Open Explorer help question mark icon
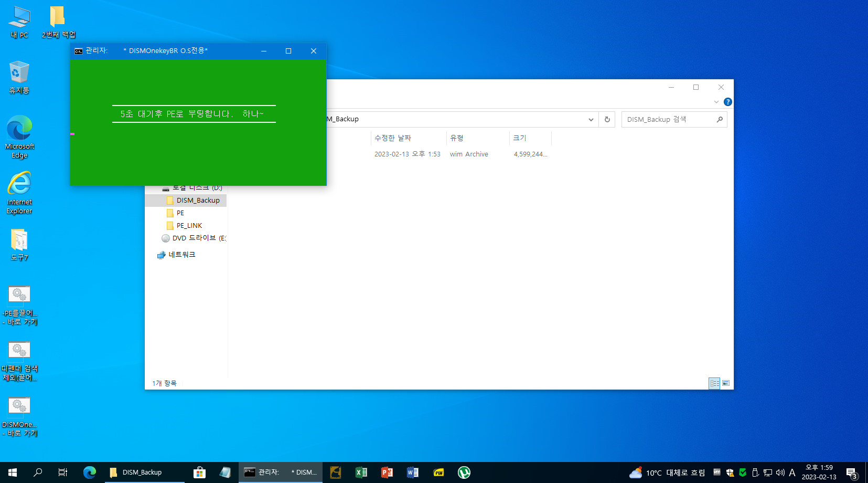Screen dimensions: 868x483 728,102
